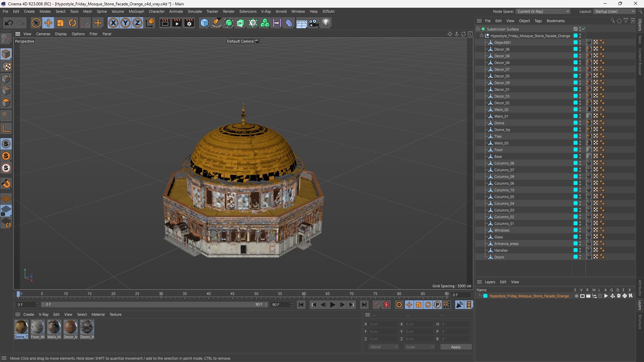Click the Apply button
This screenshot has height=362, width=644.
tap(456, 347)
